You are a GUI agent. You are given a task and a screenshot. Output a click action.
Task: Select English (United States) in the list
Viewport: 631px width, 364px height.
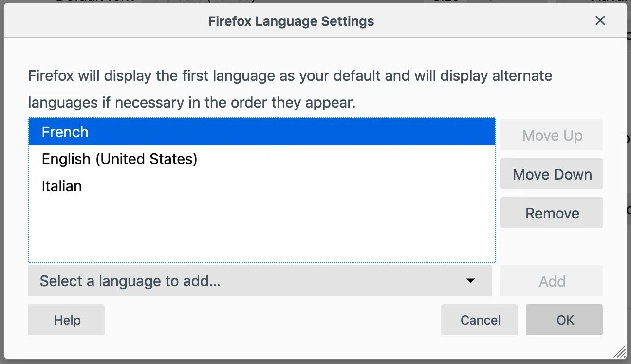119,159
